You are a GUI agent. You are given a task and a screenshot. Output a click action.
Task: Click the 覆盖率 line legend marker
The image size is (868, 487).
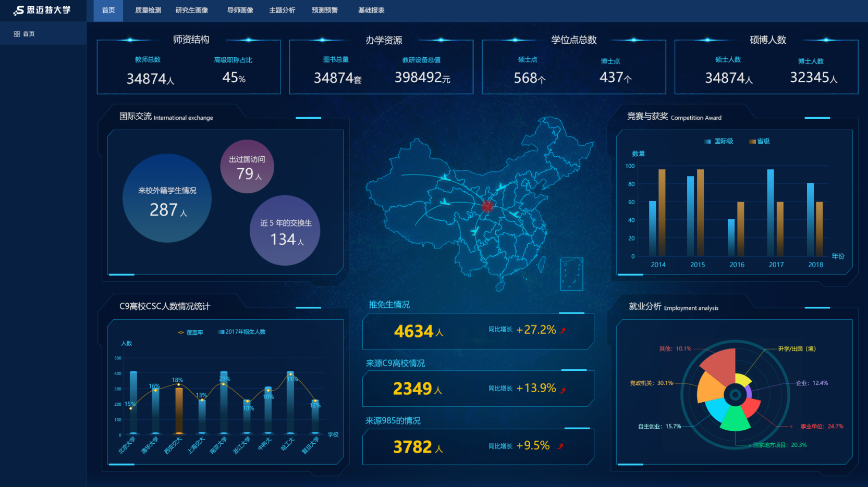click(x=181, y=332)
